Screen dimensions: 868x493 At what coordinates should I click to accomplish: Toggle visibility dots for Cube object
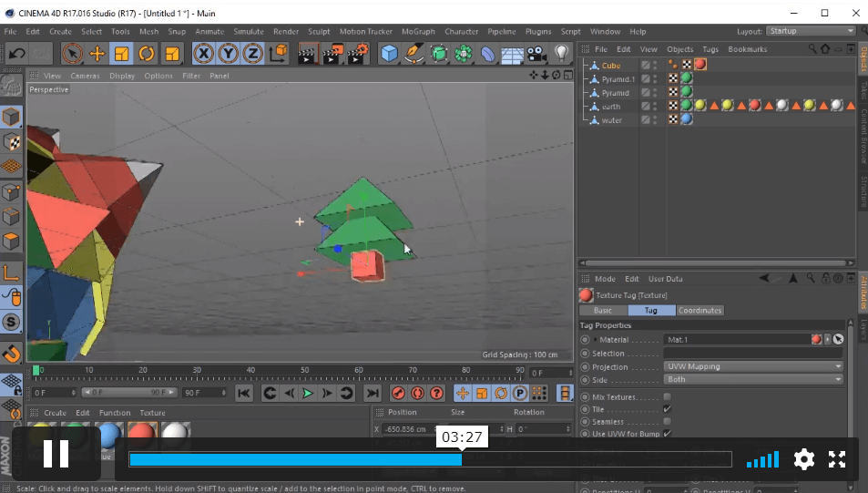click(x=655, y=66)
